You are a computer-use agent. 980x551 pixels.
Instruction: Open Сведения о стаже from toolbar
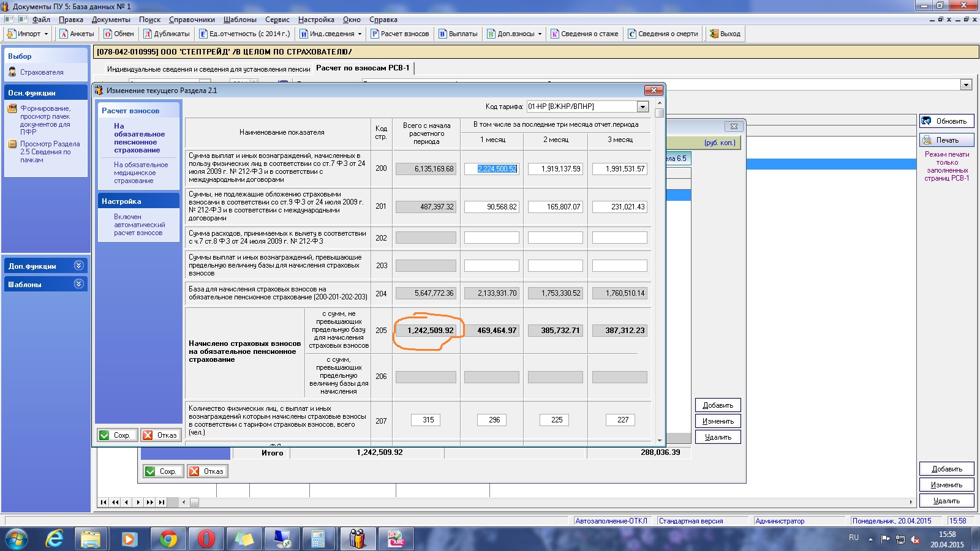(584, 34)
